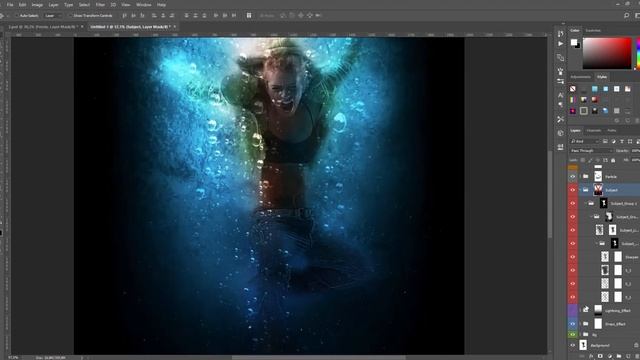The image size is (640, 360).
Task: Switch to the Swatches panel tab
Action: [x=593, y=31]
